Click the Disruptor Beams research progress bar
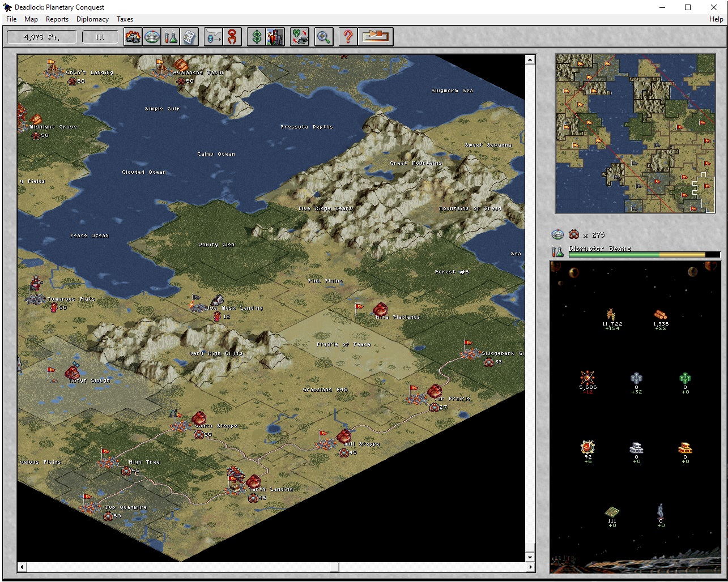The height and width of the screenshot is (582, 728). (x=644, y=255)
